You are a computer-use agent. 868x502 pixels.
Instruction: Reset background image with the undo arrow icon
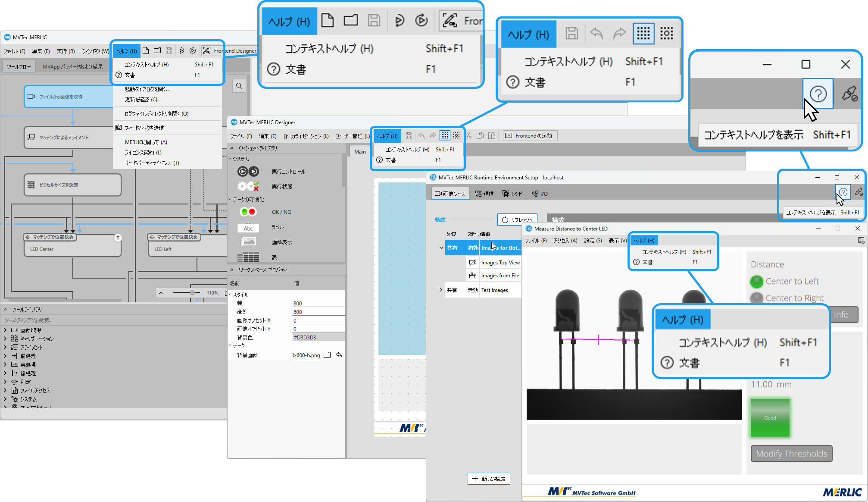click(339, 355)
